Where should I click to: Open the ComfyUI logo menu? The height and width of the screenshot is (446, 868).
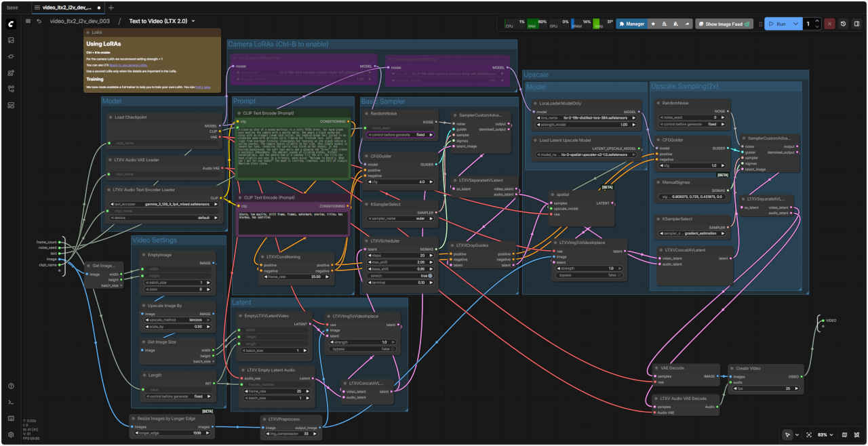click(x=12, y=24)
